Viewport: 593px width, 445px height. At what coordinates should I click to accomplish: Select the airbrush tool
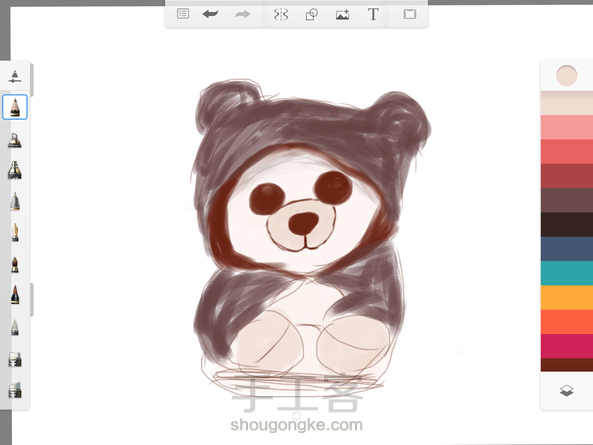click(15, 140)
